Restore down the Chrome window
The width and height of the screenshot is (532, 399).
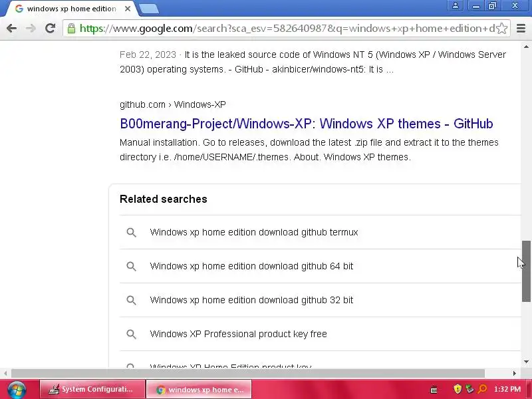[492, 6]
